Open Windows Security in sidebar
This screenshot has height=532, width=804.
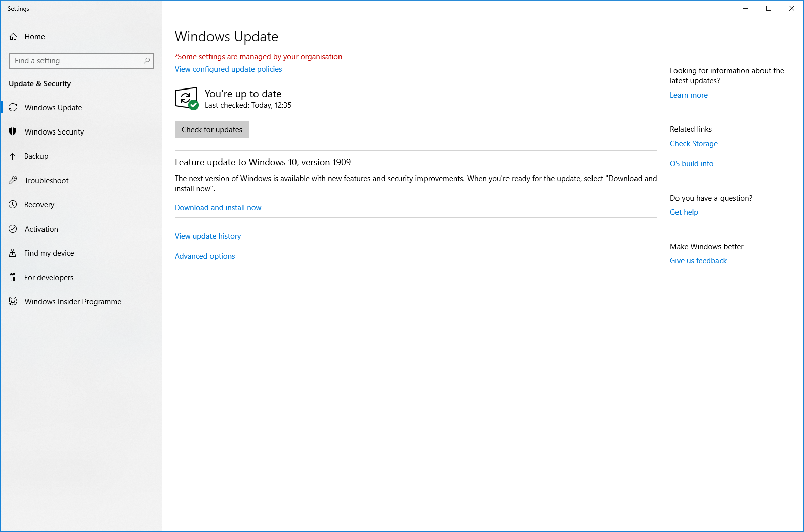[81, 132]
